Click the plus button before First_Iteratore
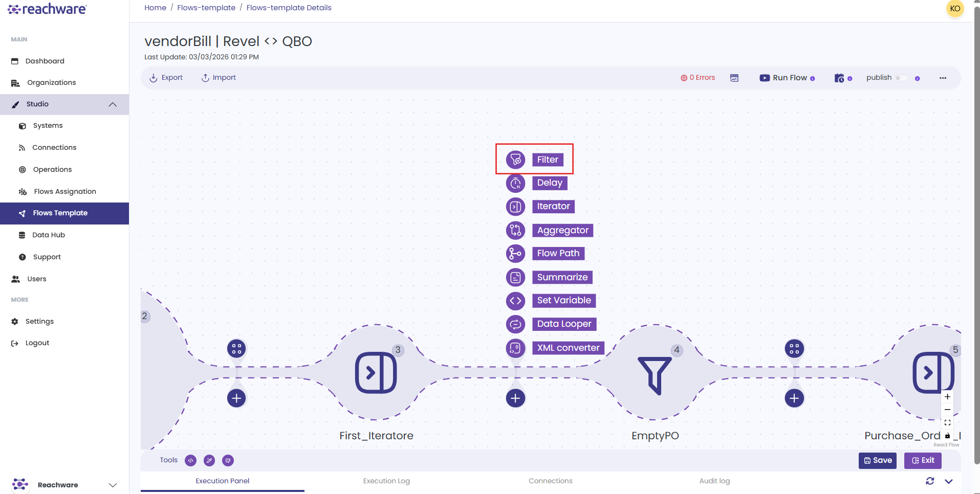The image size is (980, 494). (236, 398)
